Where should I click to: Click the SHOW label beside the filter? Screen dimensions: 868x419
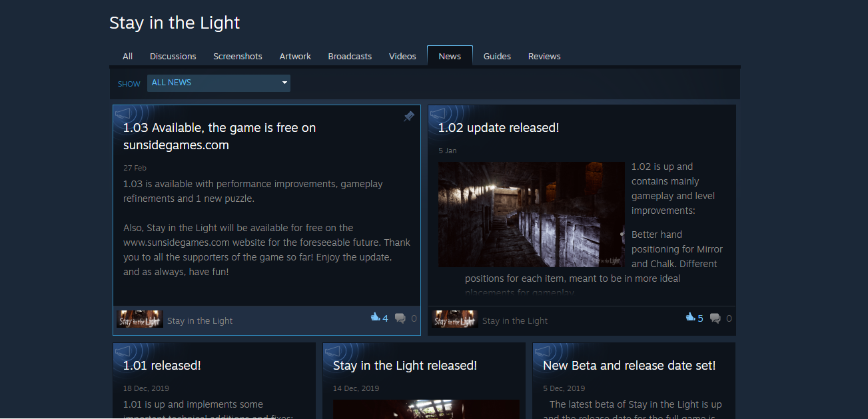click(129, 84)
